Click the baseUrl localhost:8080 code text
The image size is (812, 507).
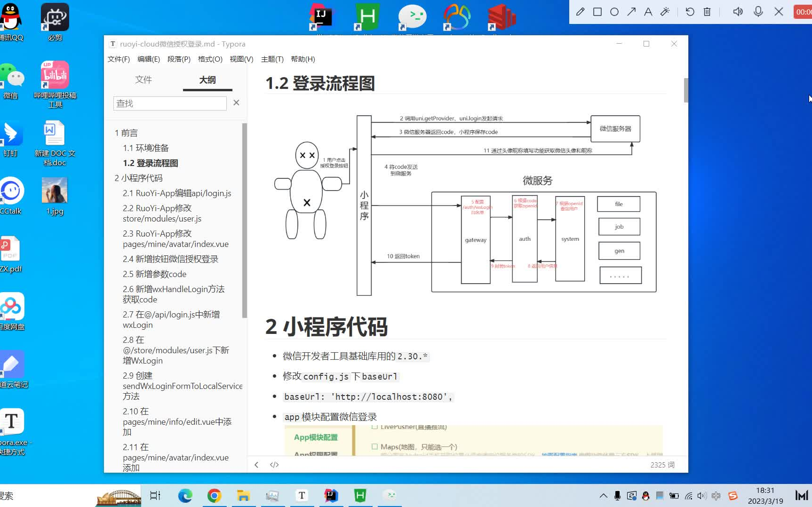click(x=367, y=397)
